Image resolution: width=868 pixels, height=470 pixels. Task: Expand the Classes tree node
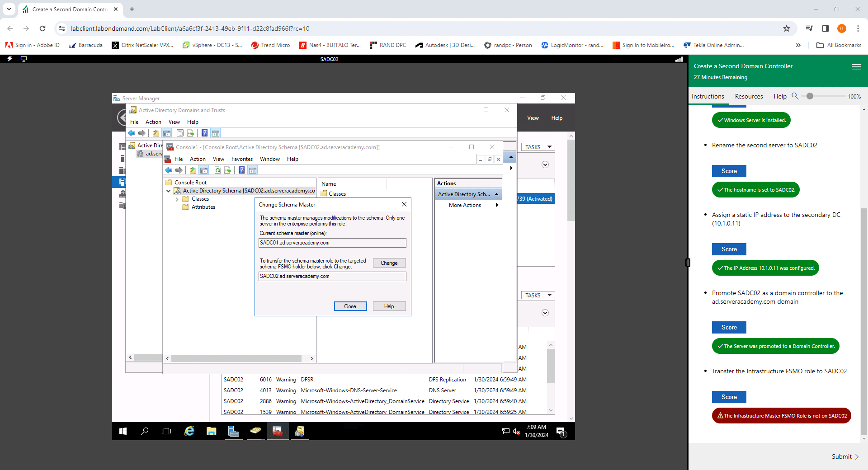click(177, 199)
